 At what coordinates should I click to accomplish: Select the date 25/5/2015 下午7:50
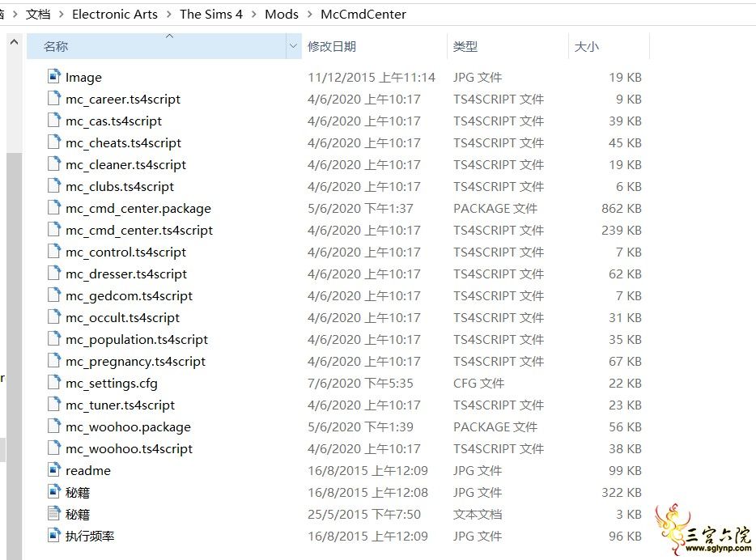pyautogui.click(x=364, y=514)
